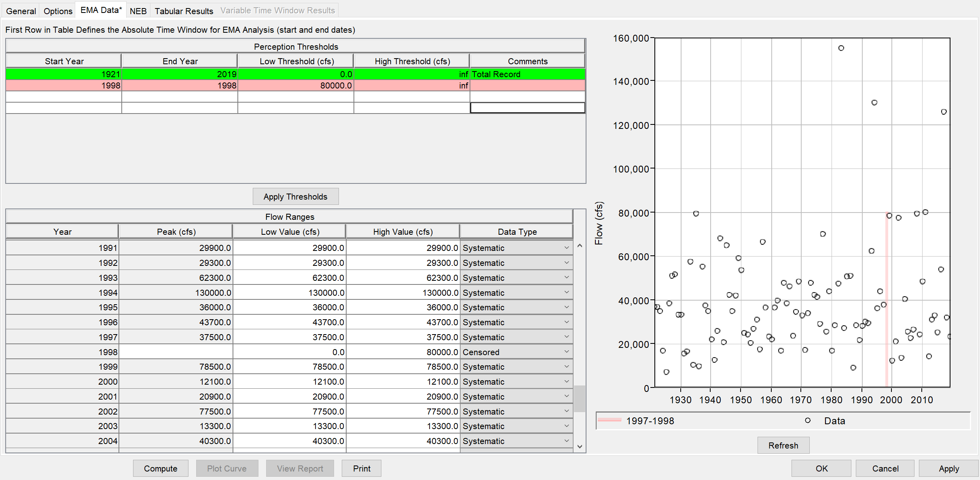The width and height of the screenshot is (980, 480).
Task: Click the 1997-1998 pink legend swatch
Action: point(610,420)
